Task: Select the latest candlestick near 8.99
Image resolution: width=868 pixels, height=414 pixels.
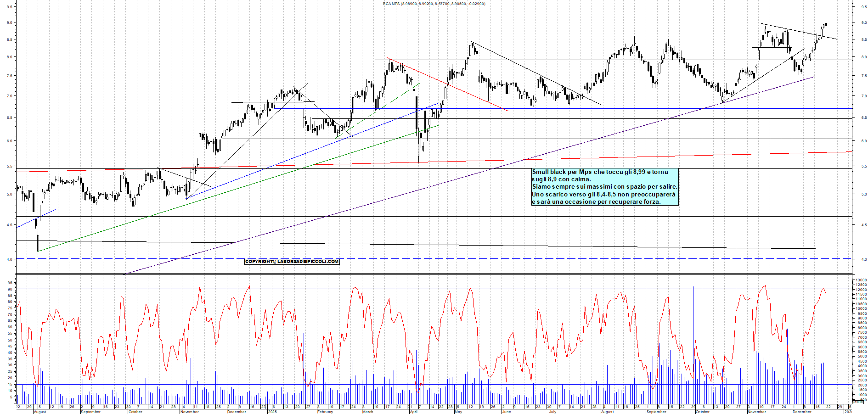Action: (x=826, y=24)
